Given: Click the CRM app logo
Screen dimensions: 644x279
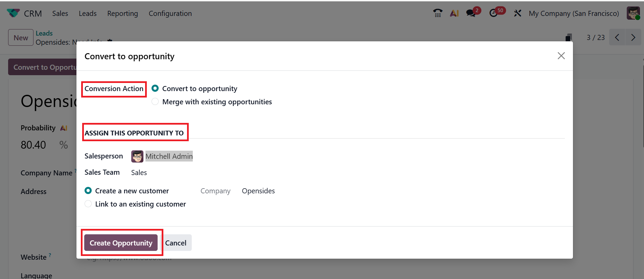Looking at the screenshot, I should [13, 13].
